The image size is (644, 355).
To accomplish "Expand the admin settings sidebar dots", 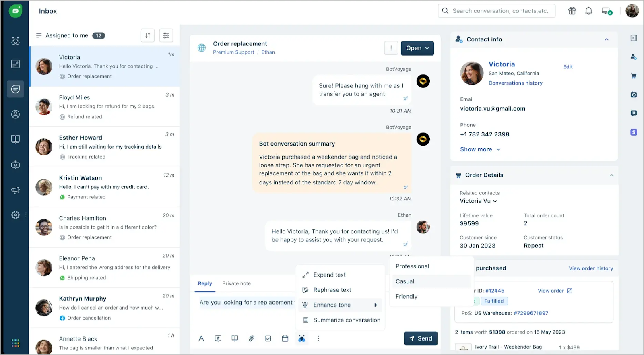I will click(26, 215).
